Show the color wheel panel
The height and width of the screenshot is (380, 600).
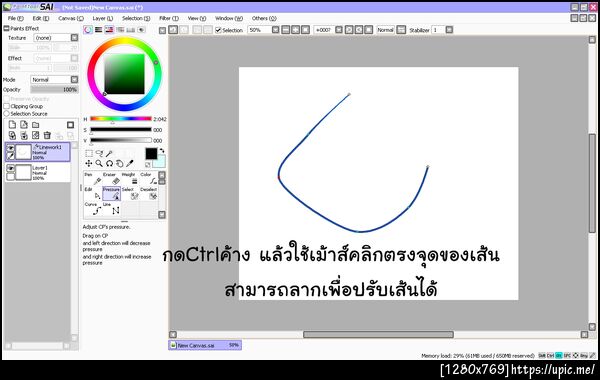88,30
